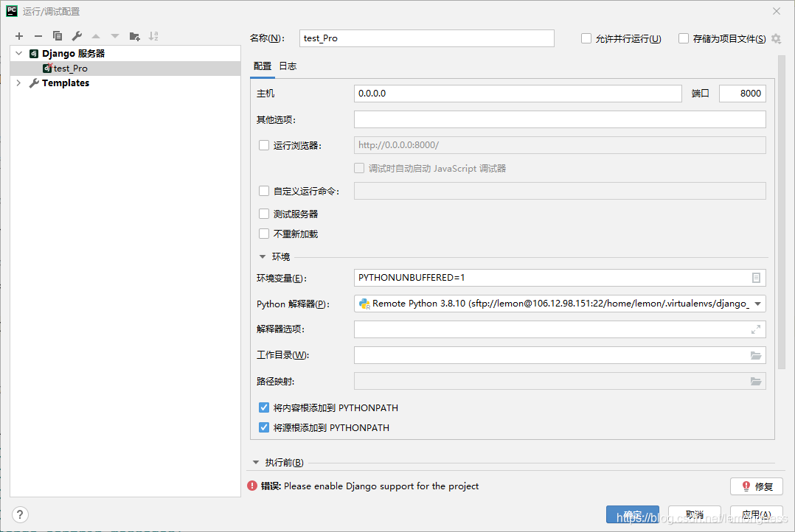Open the 路径映射 folder browser
The height and width of the screenshot is (532, 795).
coord(756,381)
